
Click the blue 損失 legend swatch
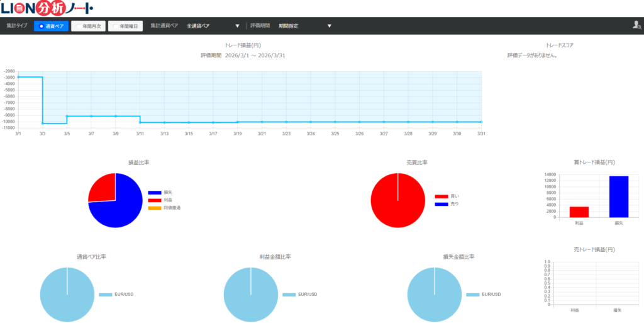tap(155, 192)
